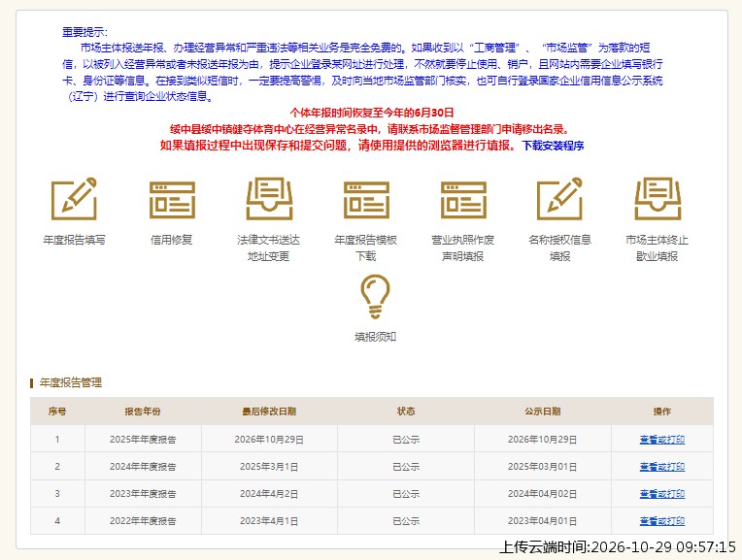Click the 2023年年度报告 cell
This screenshot has height=560, width=742.
coord(143,494)
